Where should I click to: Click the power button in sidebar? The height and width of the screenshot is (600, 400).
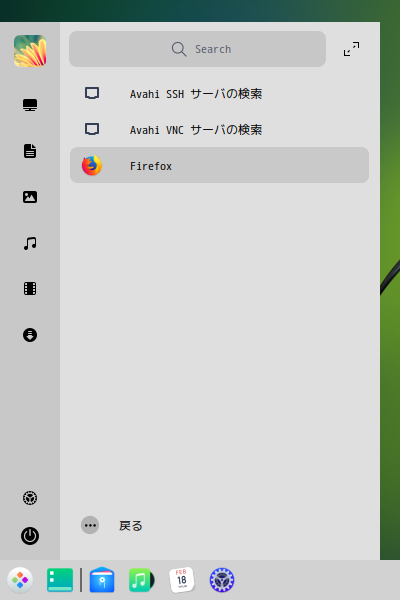coord(30,536)
